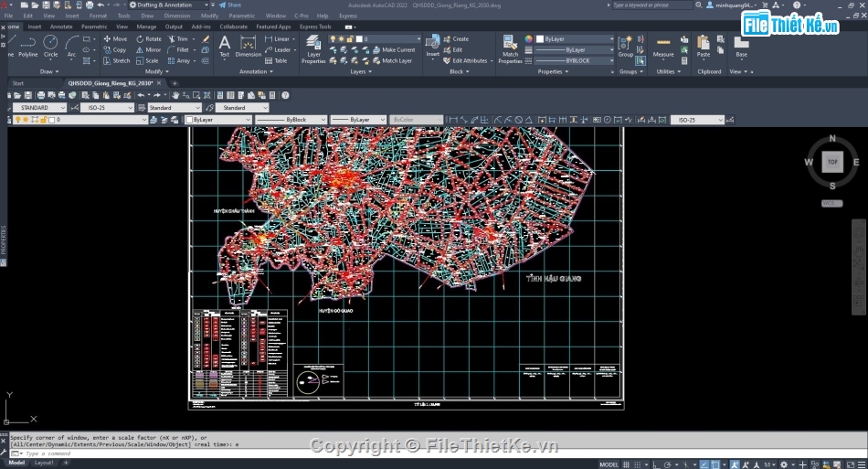Click the Group tool
Screen dimensions: 868x469
tap(626, 46)
